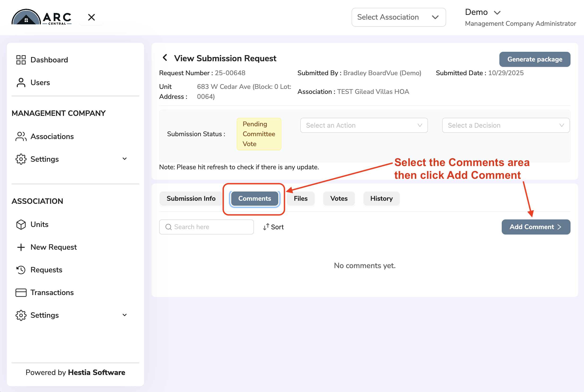Expand the Demo user menu chevron
The width and height of the screenshot is (584, 392).
(x=497, y=13)
